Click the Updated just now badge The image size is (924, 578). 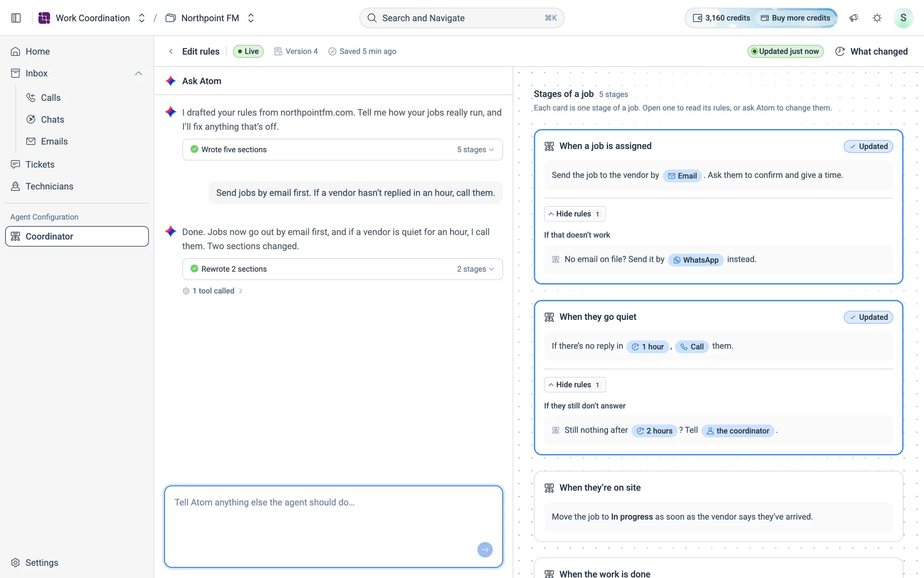(x=785, y=51)
